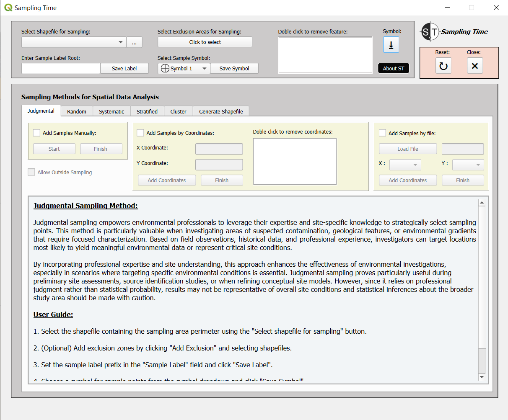The image size is (508, 420).
Task: Click the Symbol download arrow icon
Action: click(x=391, y=45)
